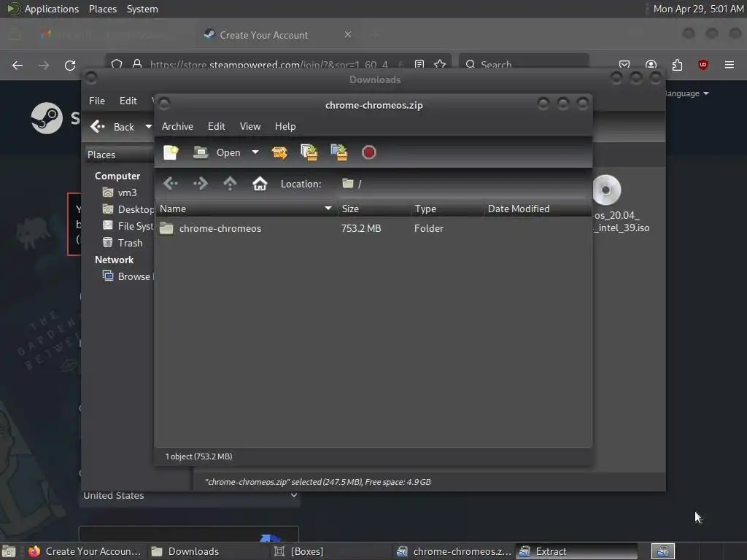Open the archive manager View menu

coord(250,126)
